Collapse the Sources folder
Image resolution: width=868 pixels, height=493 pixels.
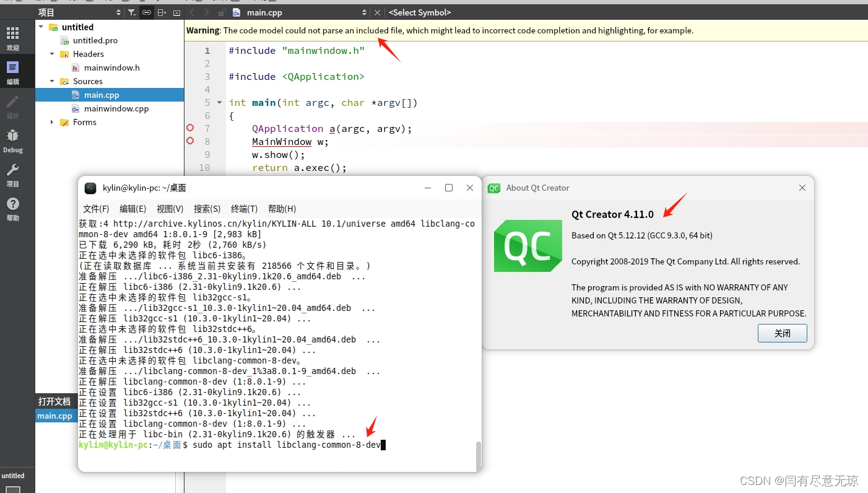pyautogui.click(x=52, y=81)
